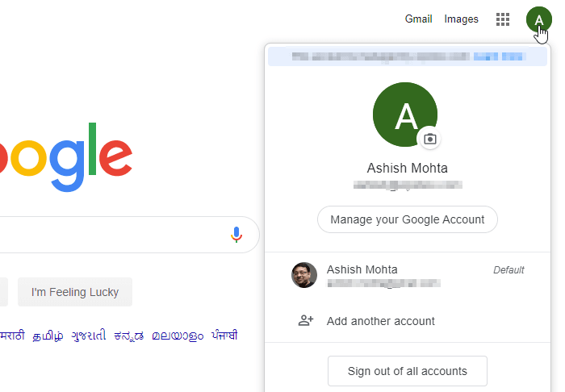Open Gmail link

coord(418,19)
